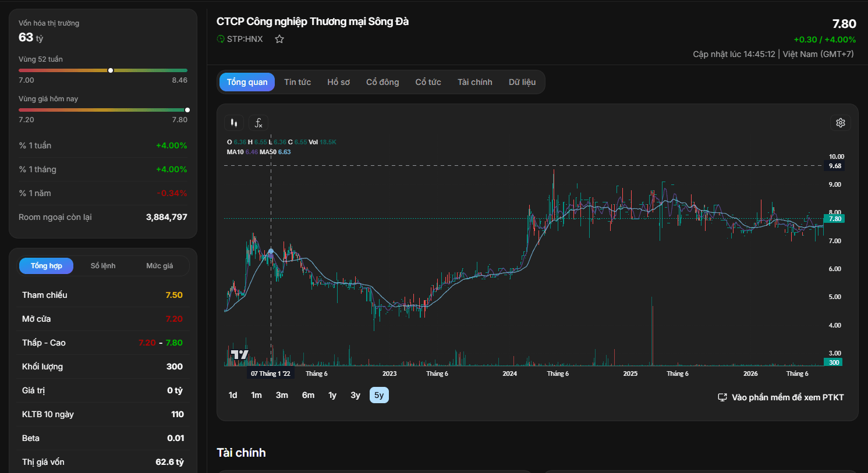Click the 300 volume label on axis
868x473 pixels.
[834, 362]
